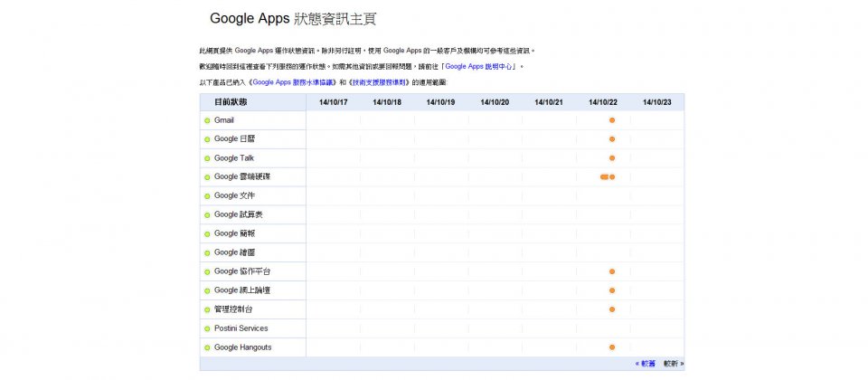868x380 pixels.
Task: Click the 較新 » text at the table bottom
Action: 674,364
